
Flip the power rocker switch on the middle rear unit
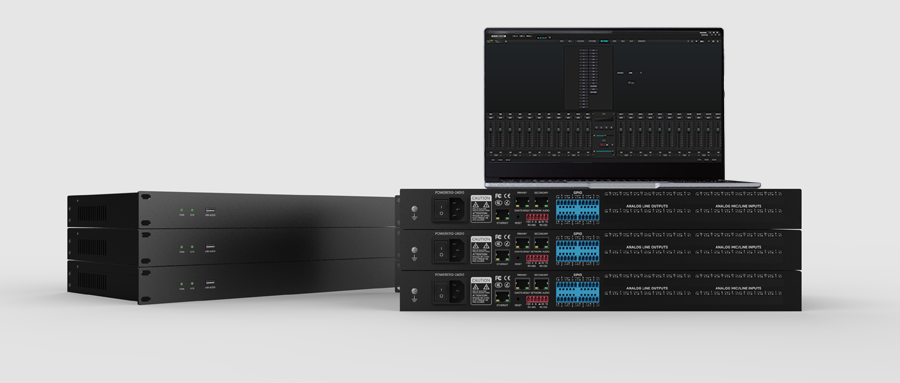(x=441, y=250)
